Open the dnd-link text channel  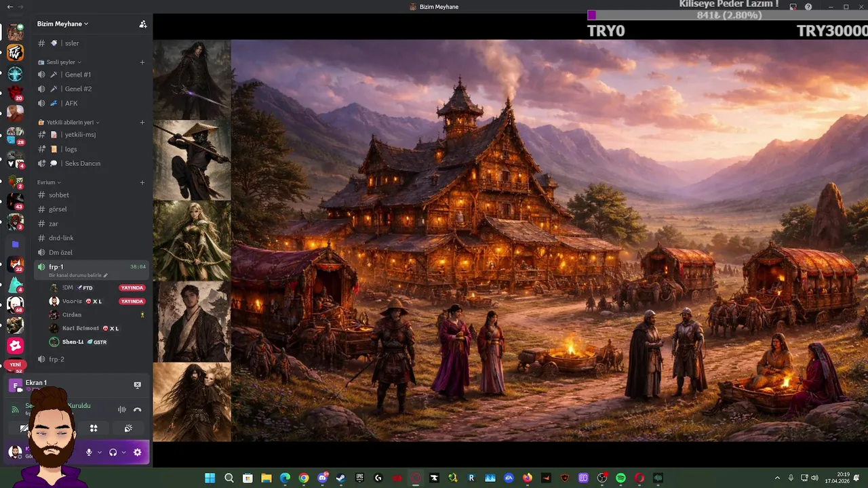point(92,238)
